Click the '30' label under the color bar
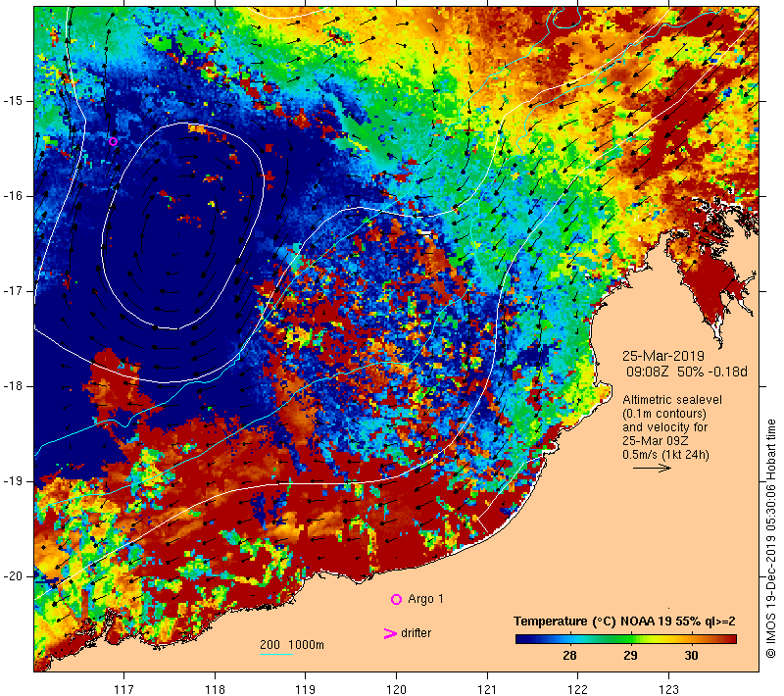The height and width of the screenshot is (696, 784). [x=691, y=656]
